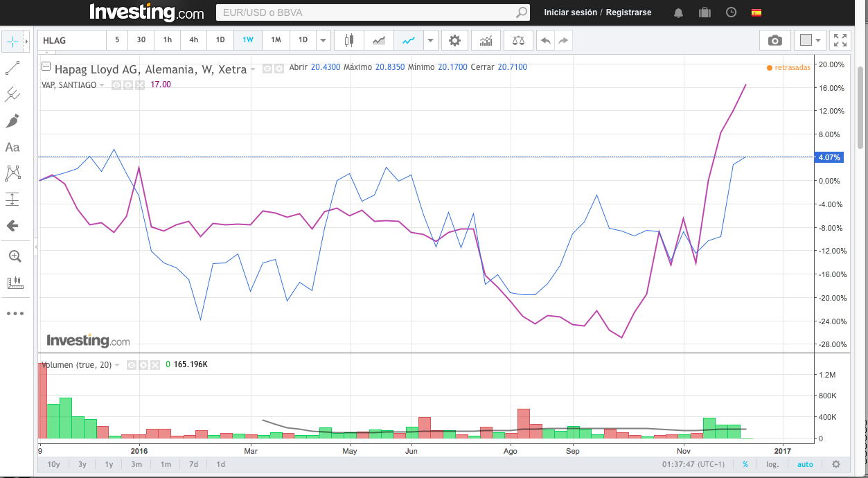Select the crosshair cursor tool
The width and height of the screenshot is (868, 478).
pos(12,42)
